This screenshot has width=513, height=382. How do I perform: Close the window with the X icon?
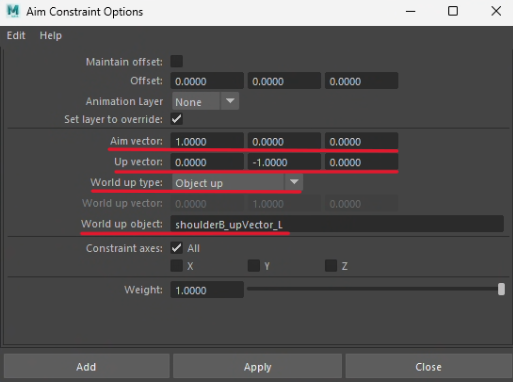(496, 11)
